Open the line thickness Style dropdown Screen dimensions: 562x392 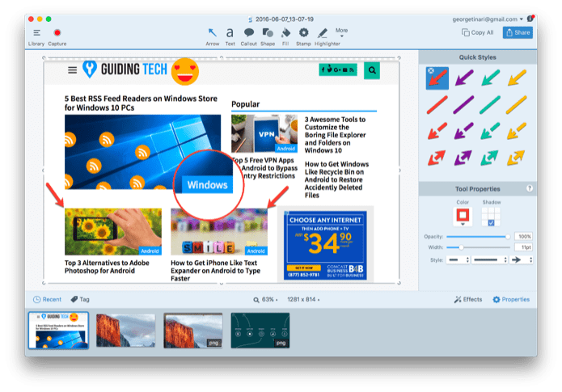[x=489, y=259]
